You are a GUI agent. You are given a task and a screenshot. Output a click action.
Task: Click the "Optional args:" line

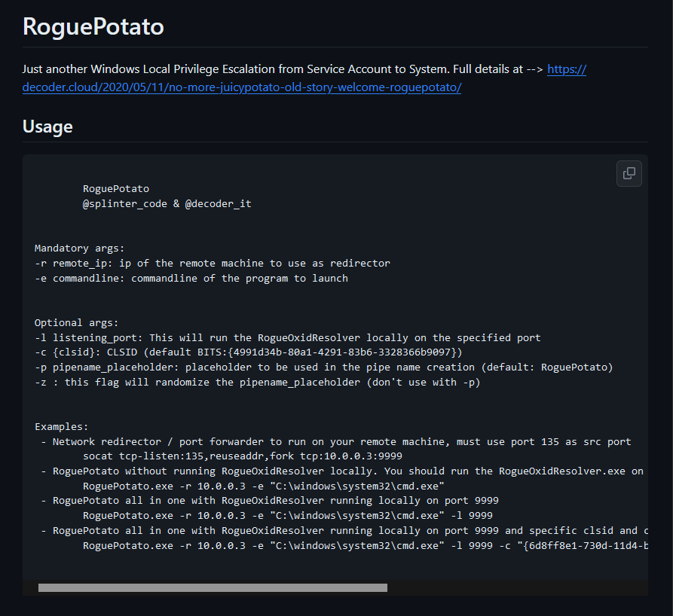76,322
